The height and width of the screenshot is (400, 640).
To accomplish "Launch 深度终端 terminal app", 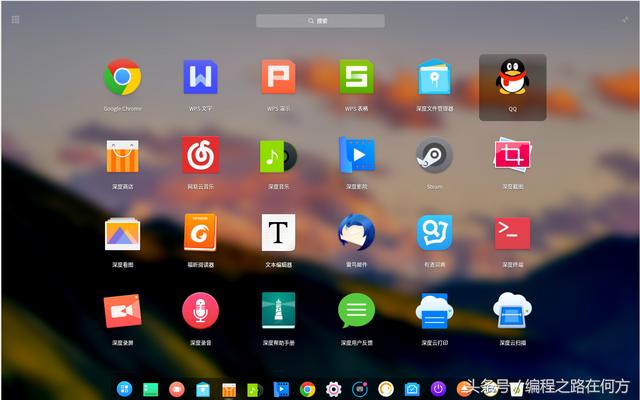I will (x=512, y=233).
